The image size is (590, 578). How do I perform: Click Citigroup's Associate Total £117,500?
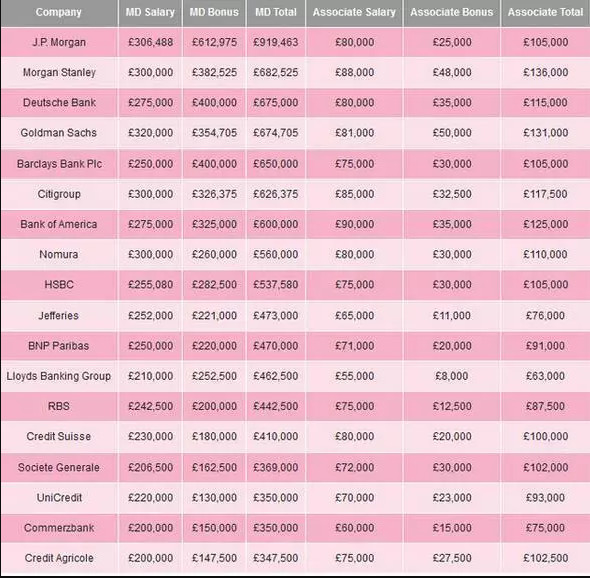(546, 194)
